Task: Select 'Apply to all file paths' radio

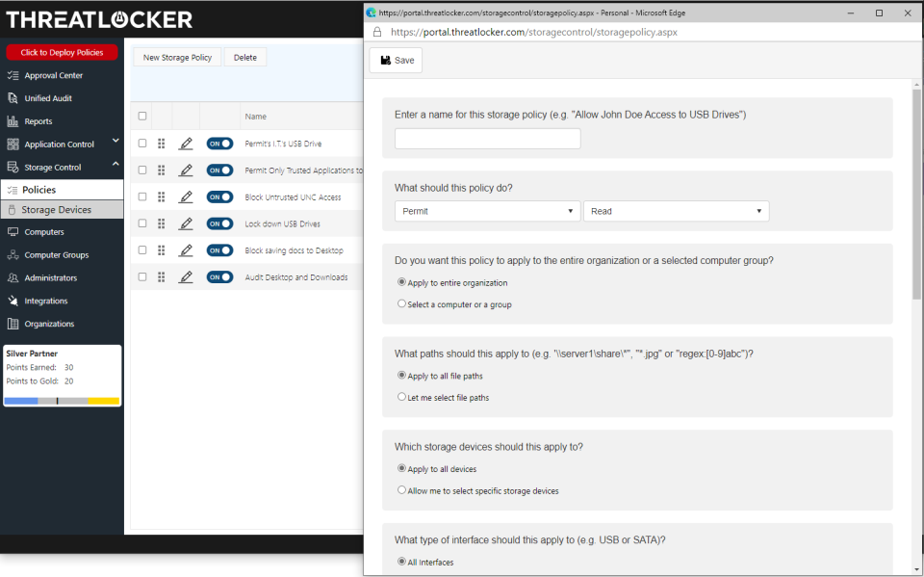Action: coord(402,376)
